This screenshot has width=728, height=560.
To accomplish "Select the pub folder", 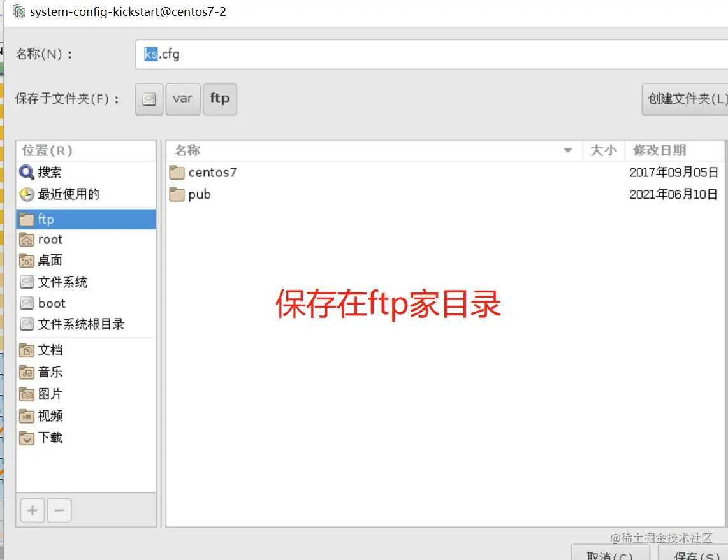I will coord(445,194).
